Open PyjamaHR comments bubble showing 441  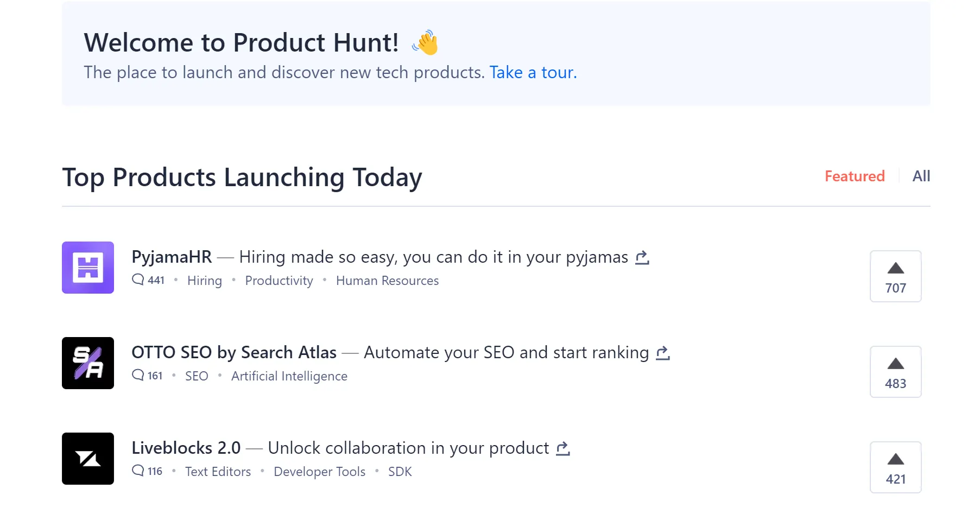(x=148, y=280)
